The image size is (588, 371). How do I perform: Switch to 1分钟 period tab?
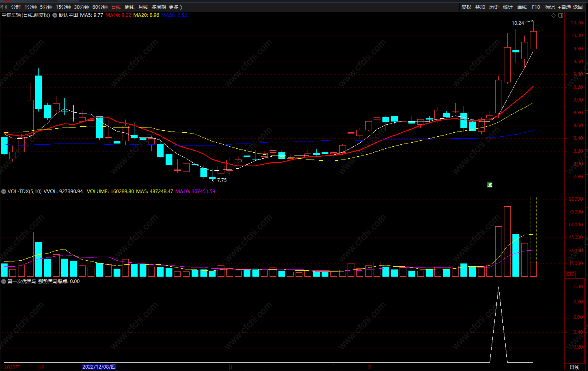coord(30,7)
